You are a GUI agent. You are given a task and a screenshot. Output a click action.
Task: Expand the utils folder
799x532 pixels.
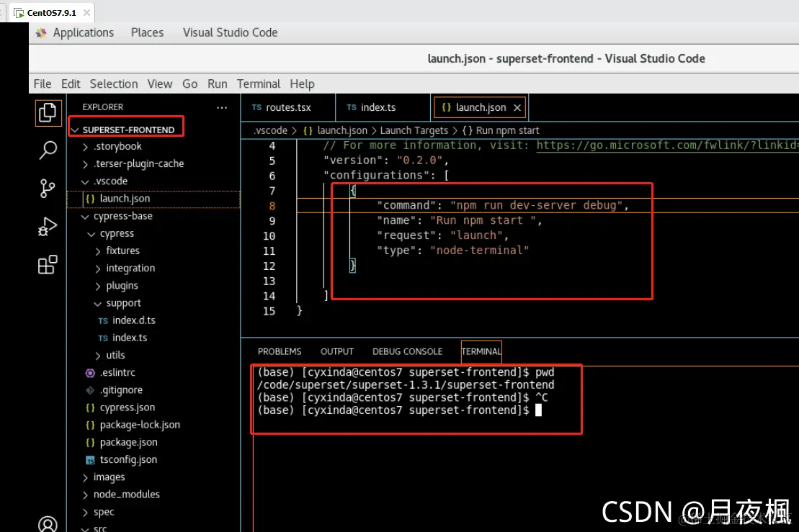98,356
